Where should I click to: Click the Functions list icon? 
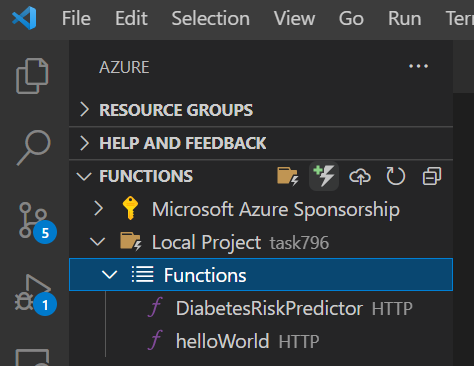tap(143, 274)
